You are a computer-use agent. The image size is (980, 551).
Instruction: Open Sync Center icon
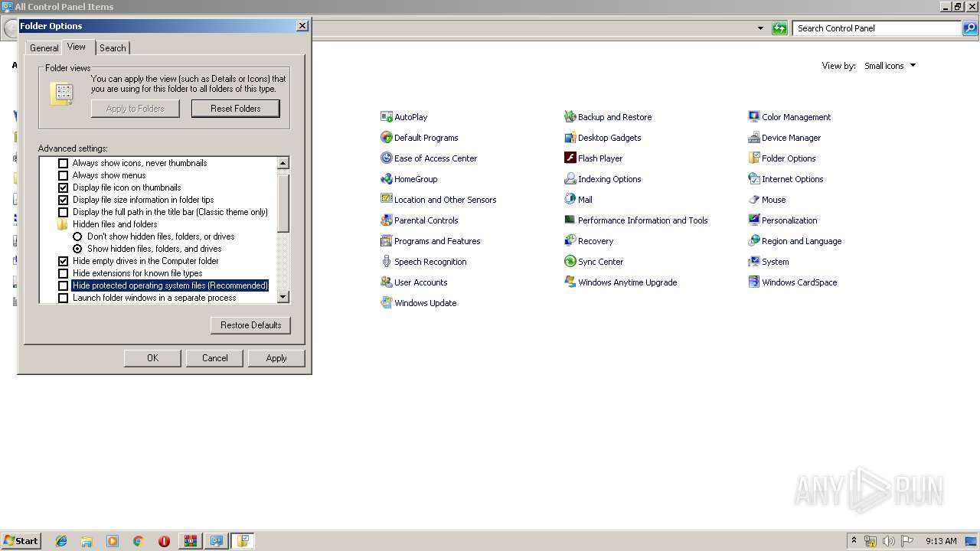(x=570, y=262)
